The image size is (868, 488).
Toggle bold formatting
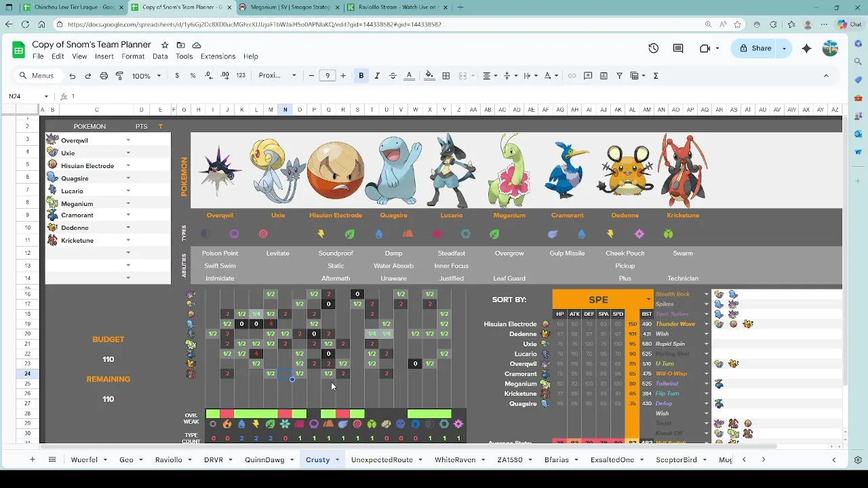click(361, 76)
